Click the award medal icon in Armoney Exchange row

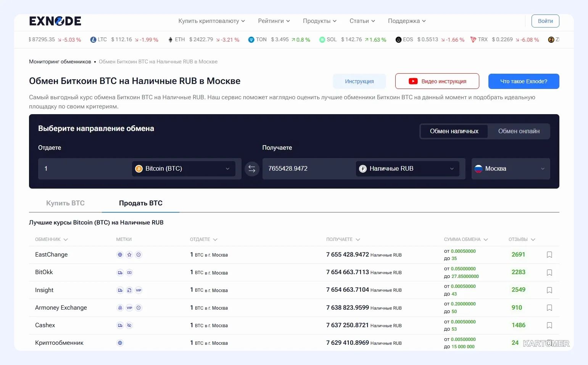click(120, 308)
